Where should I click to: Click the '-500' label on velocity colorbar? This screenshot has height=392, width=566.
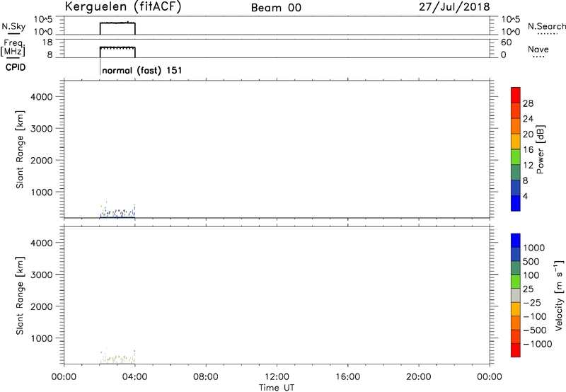click(x=534, y=330)
